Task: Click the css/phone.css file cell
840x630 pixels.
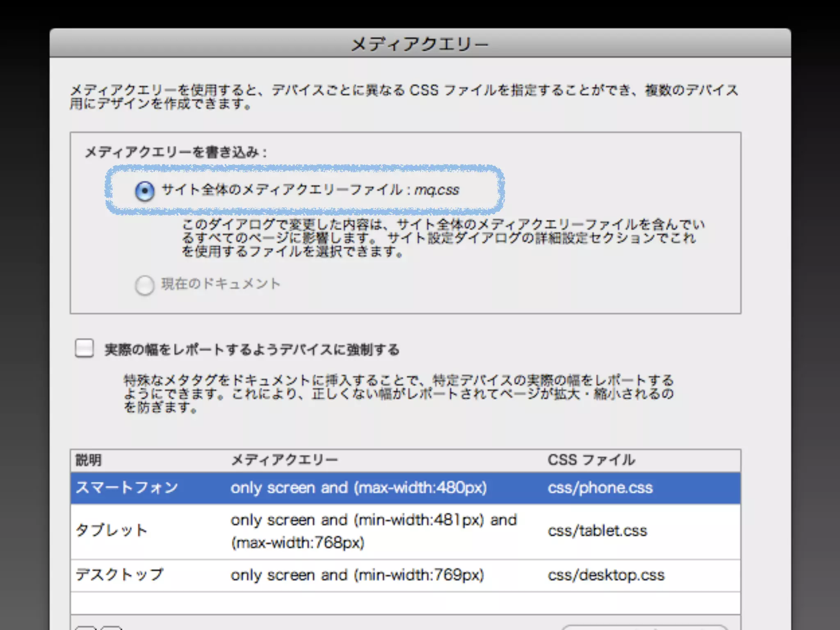Action: [x=600, y=488]
